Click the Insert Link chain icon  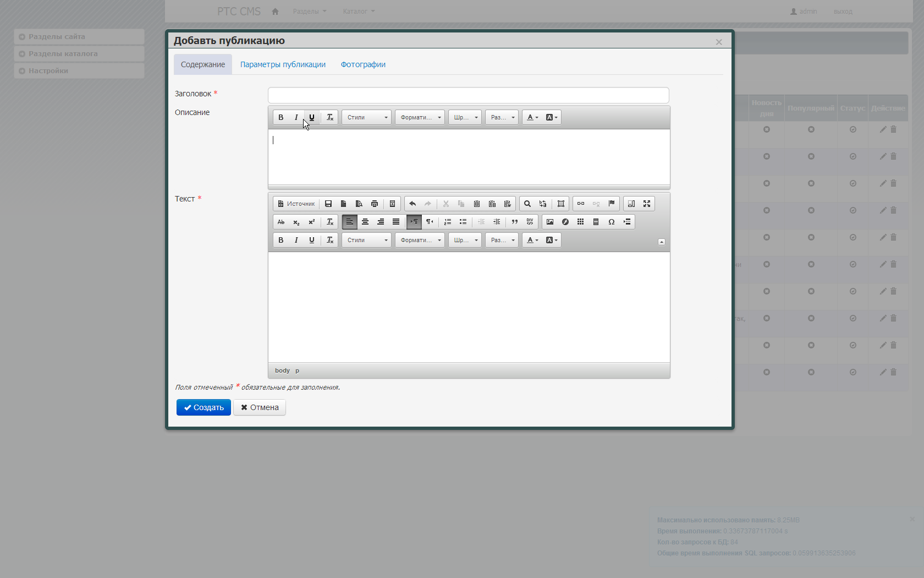point(581,204)
